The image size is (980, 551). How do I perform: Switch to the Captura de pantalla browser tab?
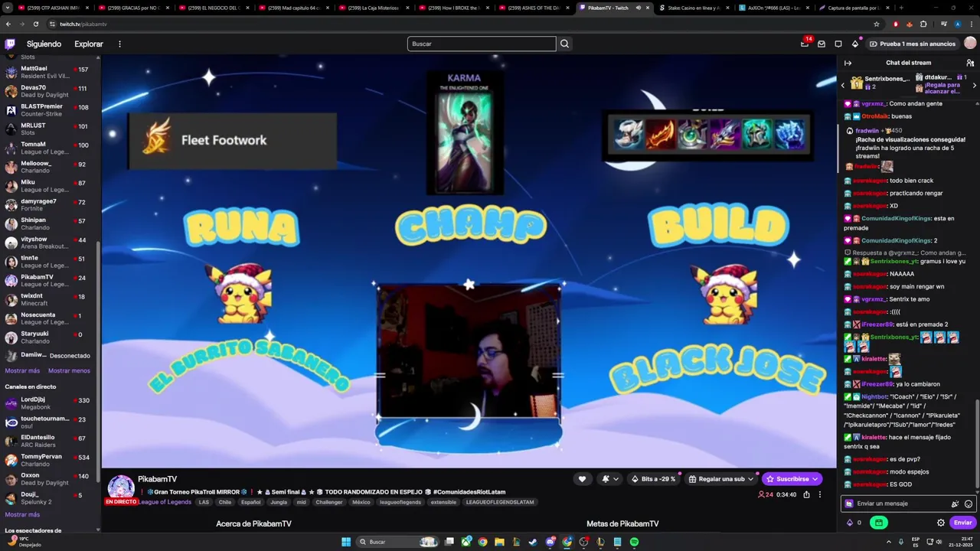(853, 8)
